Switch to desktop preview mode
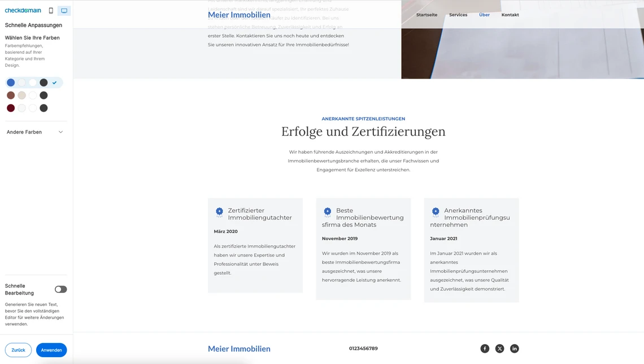Screen dimensions: 644x364 (63, 10)
